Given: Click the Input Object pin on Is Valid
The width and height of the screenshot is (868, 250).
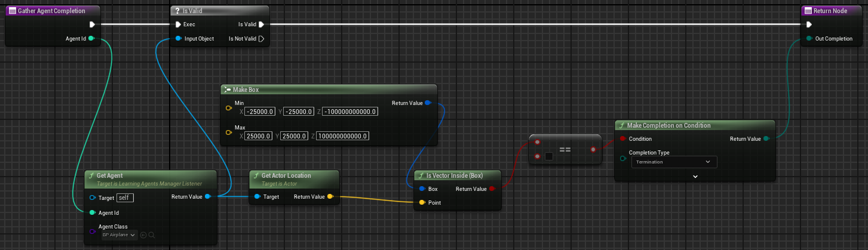Looking at the screenshot, I should 179,39.
